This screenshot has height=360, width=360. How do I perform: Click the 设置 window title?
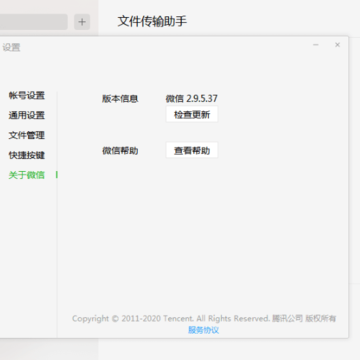[11, 47]
